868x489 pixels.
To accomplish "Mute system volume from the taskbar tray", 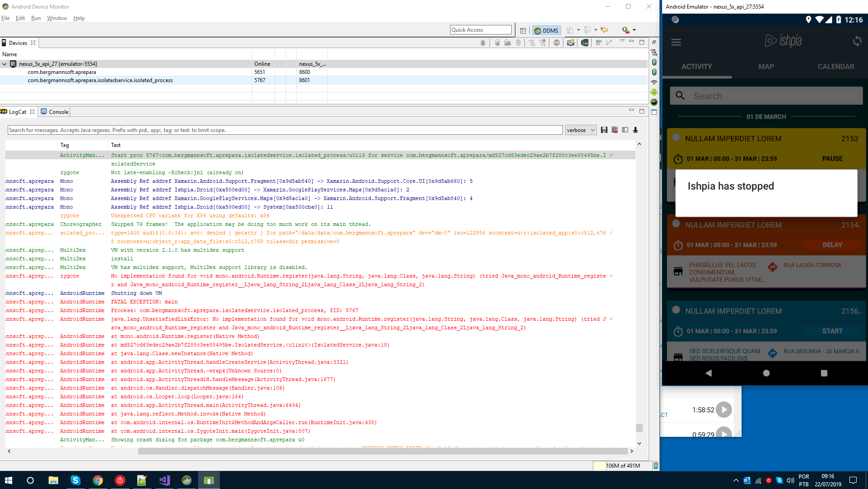I will point(790,480).
